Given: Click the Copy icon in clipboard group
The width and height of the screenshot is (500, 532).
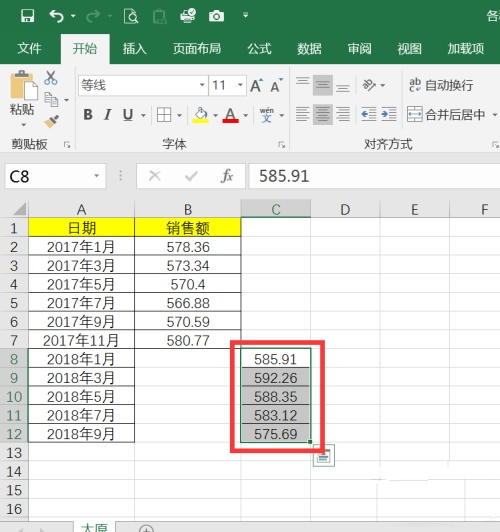Looking at the screenshot, I should click(x=52, y=99).
